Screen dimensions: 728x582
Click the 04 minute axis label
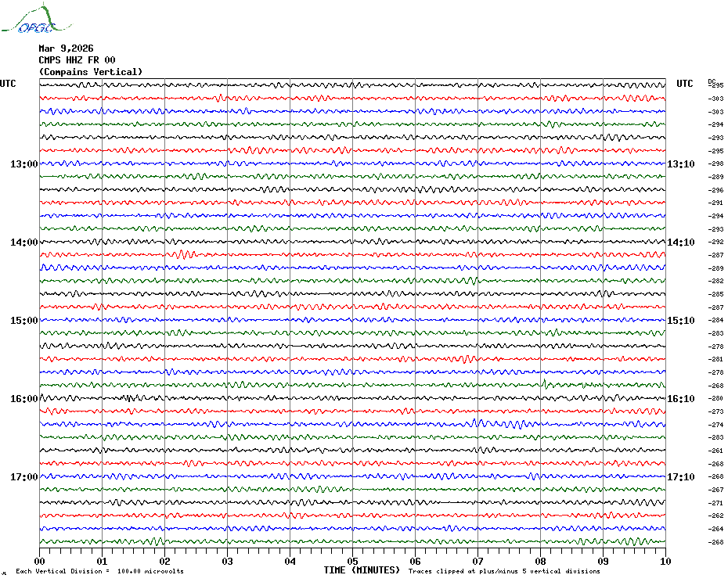coord(290,562)
